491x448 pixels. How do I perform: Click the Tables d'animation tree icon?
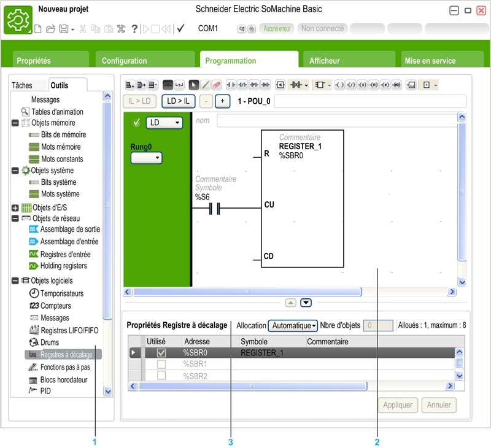pos(25,112)
